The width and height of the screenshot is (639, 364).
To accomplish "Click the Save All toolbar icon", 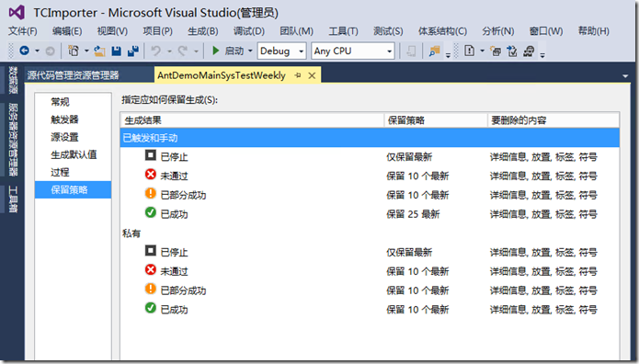I will point(132,51).
